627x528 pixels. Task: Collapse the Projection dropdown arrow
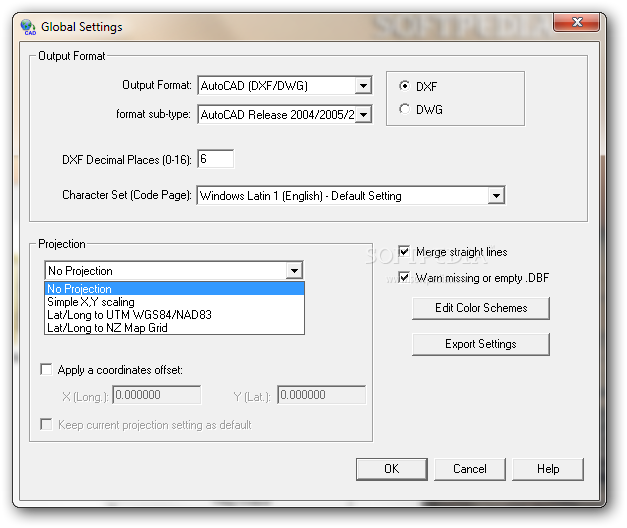point(294,271)
